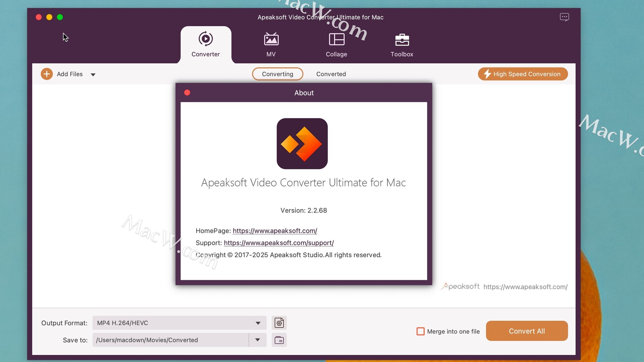Screen dimensions: 644x362
Task: Switch to the MV tab
Action: 271,45
